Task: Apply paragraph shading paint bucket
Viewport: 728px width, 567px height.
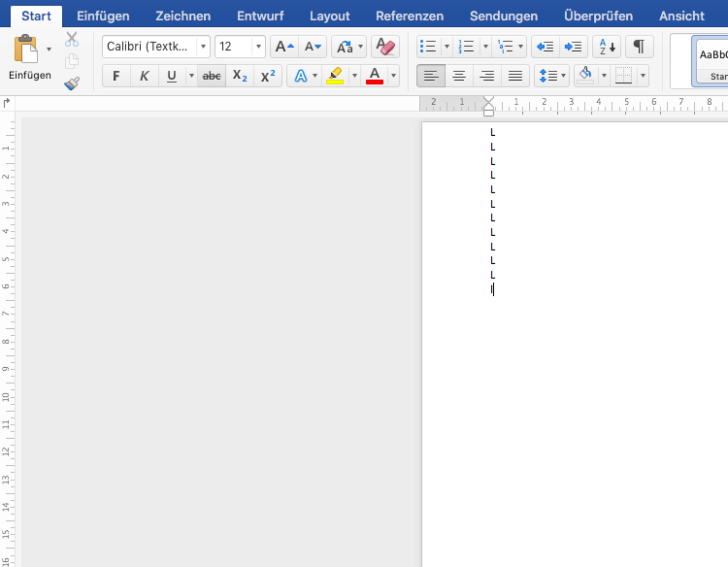Action: click(x=585, y=76)
